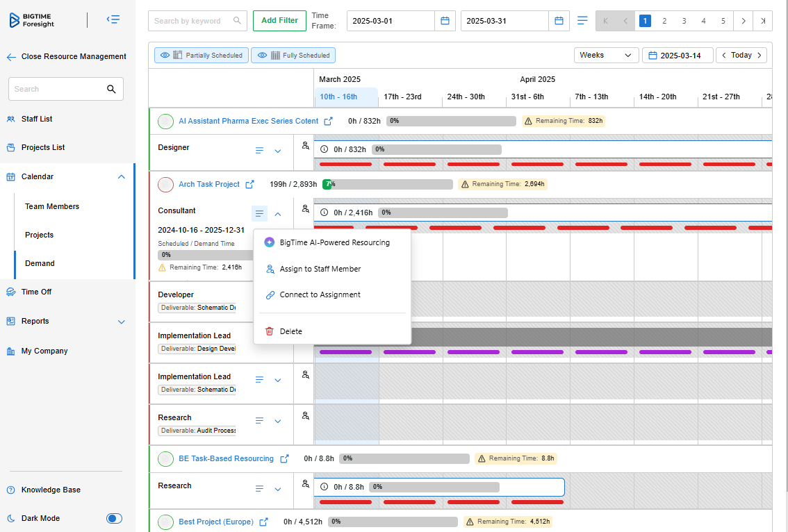788x532 pixels.
Task: Click the assign staff icon in the Designer row
Action: pyautogui.click(x=305, y=146)
